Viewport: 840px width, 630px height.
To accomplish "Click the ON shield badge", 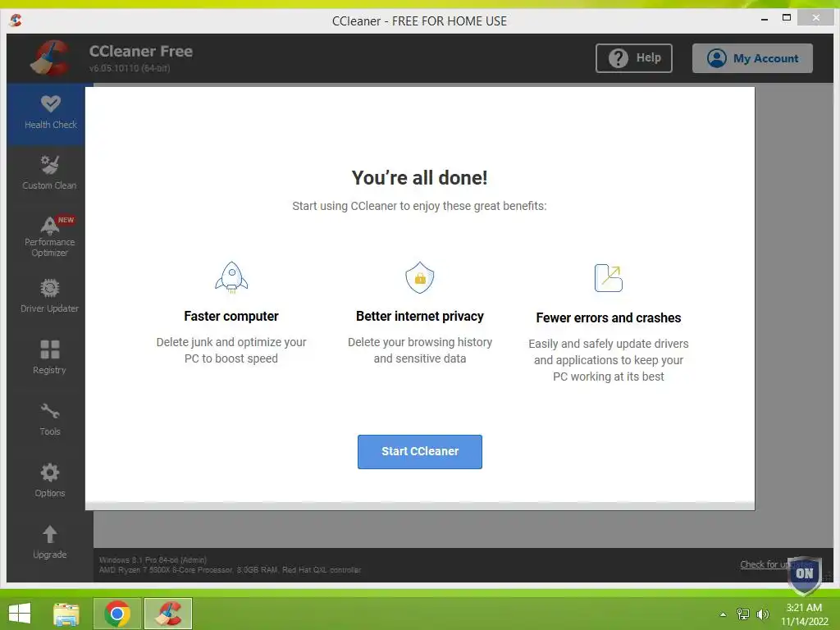I will (805, 574).
